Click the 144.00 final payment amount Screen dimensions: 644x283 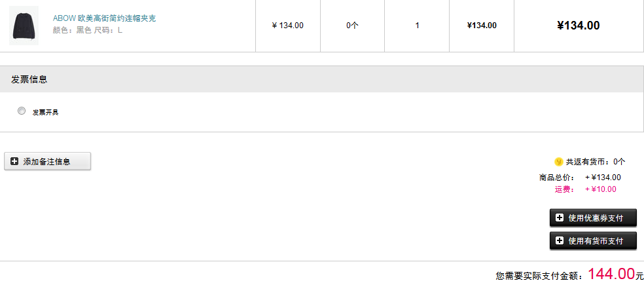click(x=611, y=274)
